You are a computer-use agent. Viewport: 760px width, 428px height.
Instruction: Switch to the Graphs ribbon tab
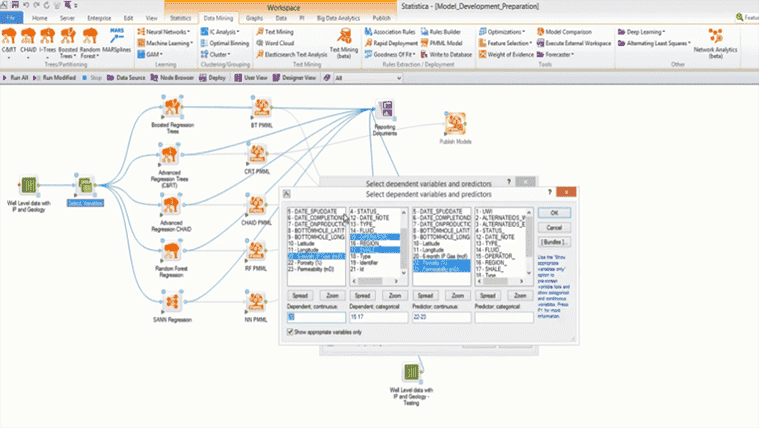point(254,18)
